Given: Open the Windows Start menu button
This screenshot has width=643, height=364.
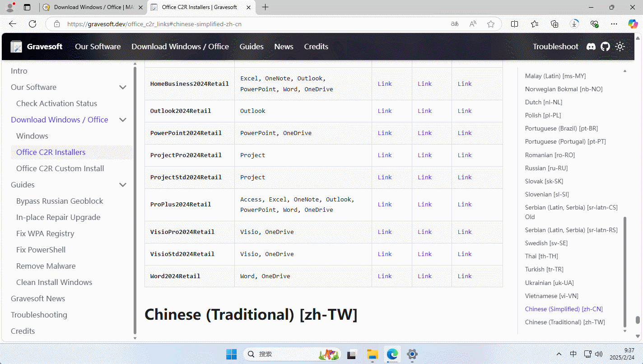Looking at the screenshot, I should tap(231, 354).
